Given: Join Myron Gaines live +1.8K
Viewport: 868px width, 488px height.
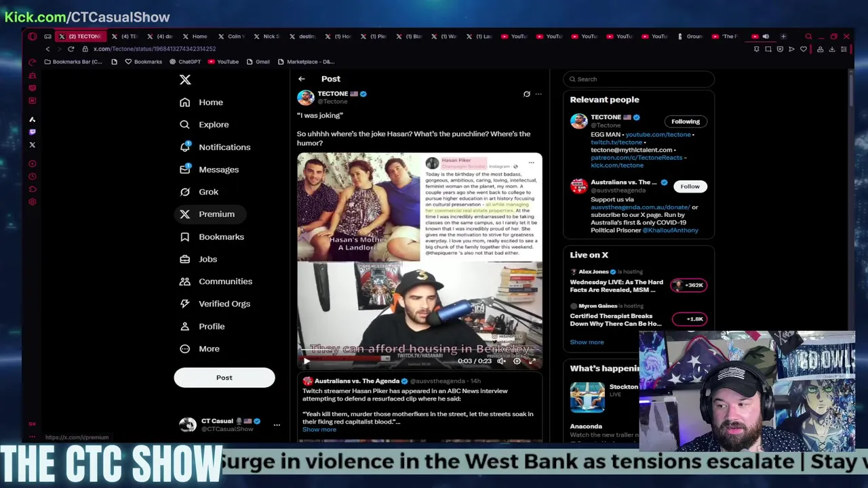Looking at the screenshot, I should 689,319.
